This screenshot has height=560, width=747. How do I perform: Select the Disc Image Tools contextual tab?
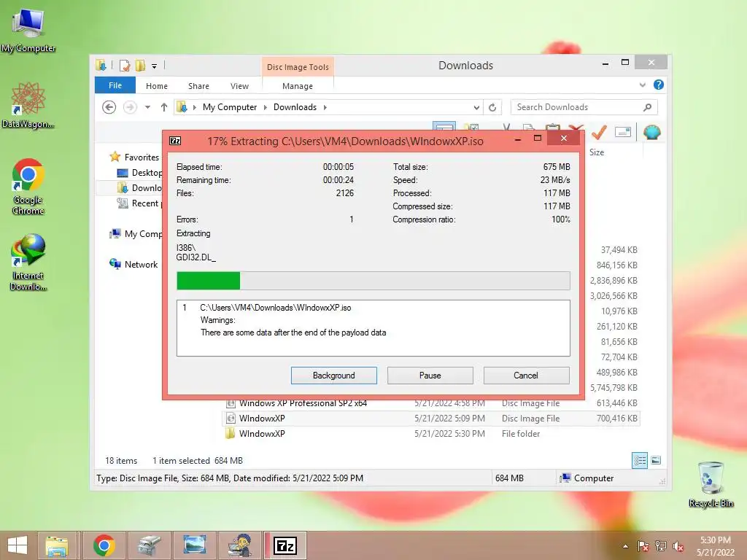(298, 66)
